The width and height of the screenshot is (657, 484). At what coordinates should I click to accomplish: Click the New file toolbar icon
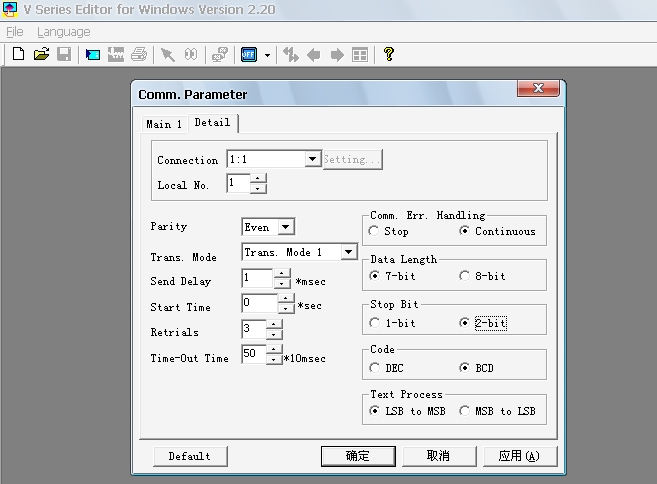(18, 54)
